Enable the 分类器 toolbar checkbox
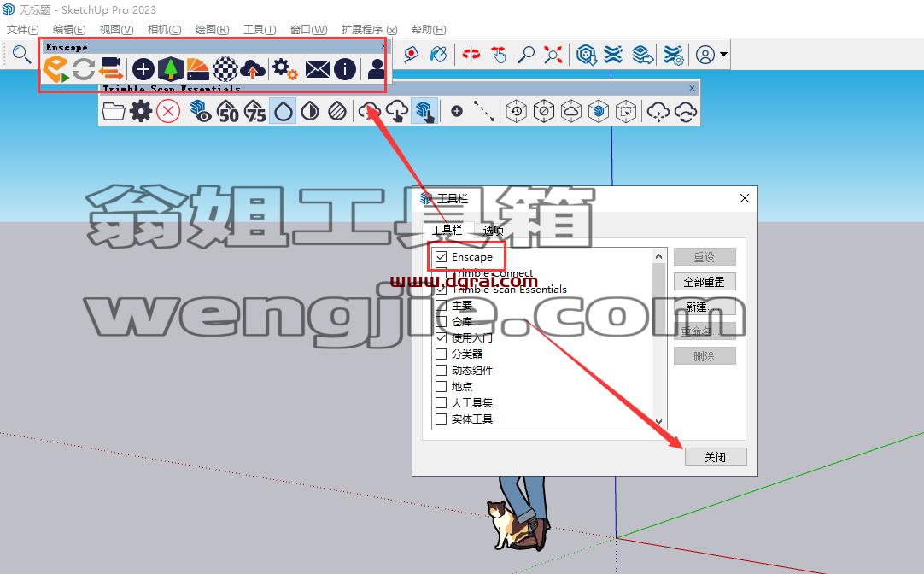 [441, 354]
